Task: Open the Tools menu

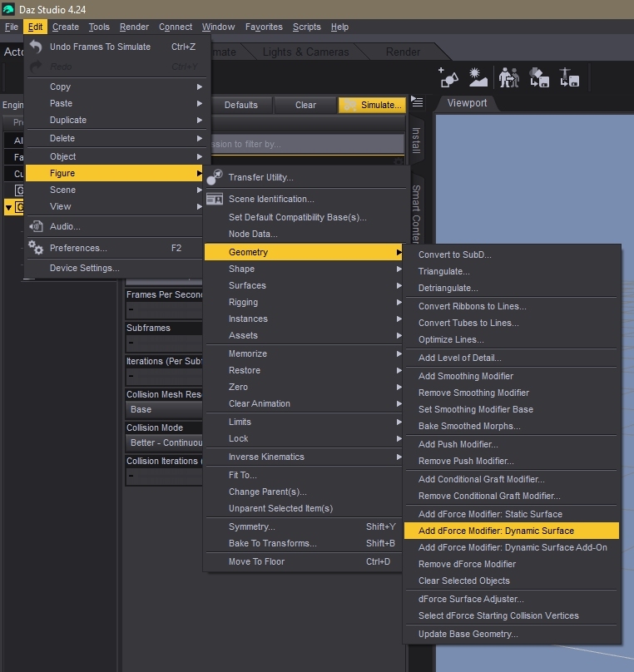Action: click(99, 27)
